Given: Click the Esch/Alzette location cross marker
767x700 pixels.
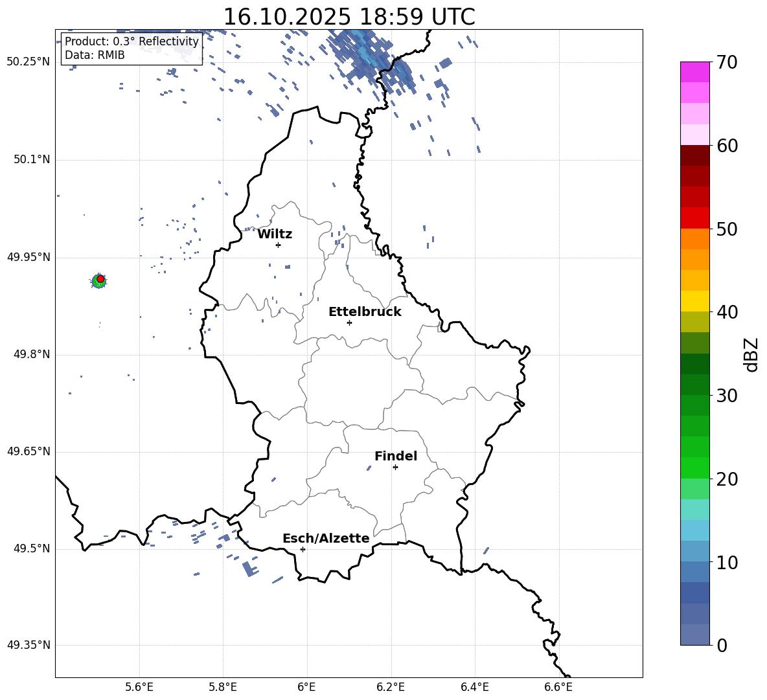Looking at the screenshot, I should coord(303,549).
